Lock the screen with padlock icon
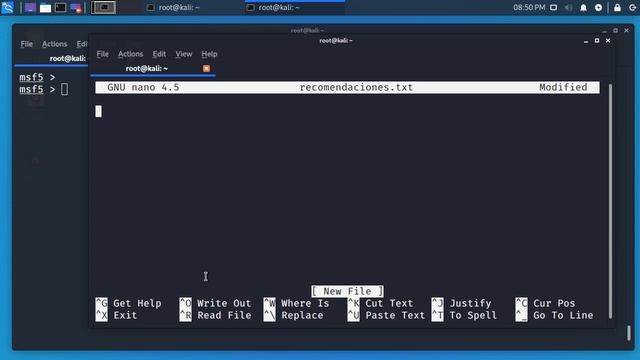The height and width of the screenshot is (360, 640). (618, 7)
